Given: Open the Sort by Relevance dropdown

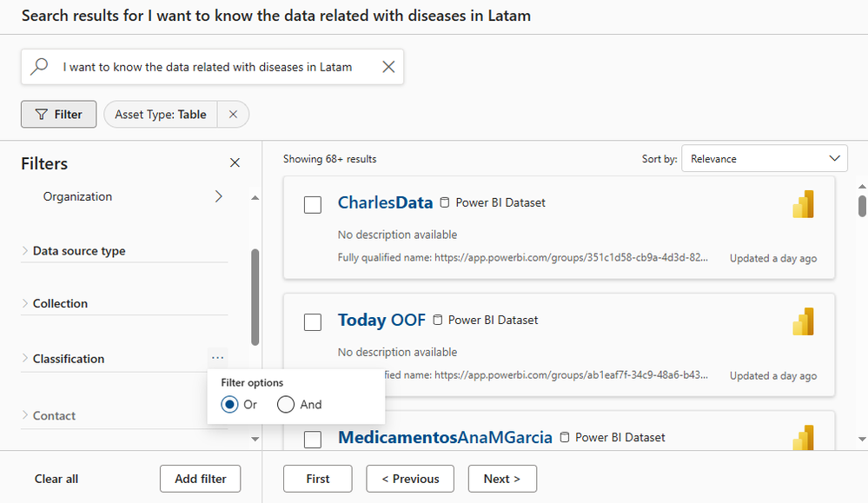Looking at the screenshot, I should [764, 158].
